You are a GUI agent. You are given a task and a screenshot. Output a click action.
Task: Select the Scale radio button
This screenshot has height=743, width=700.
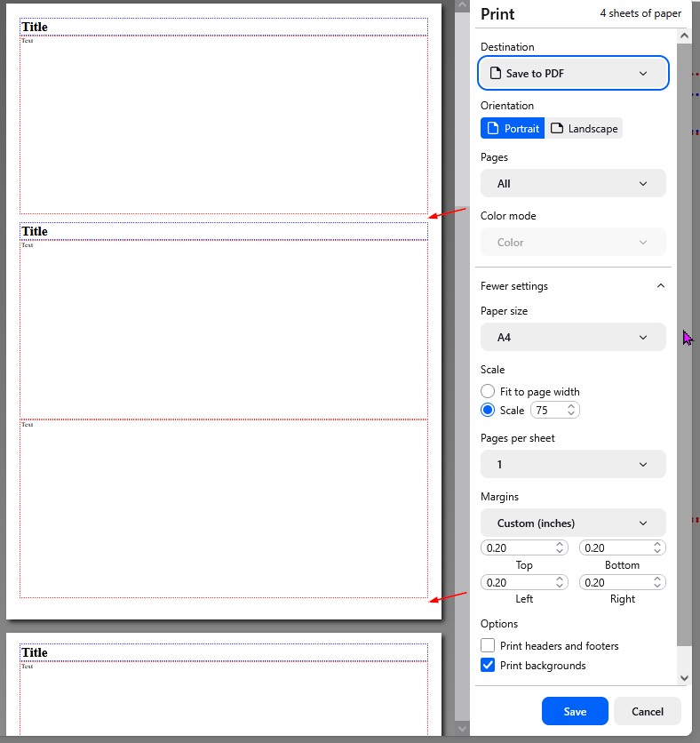(x=488, y=410)
